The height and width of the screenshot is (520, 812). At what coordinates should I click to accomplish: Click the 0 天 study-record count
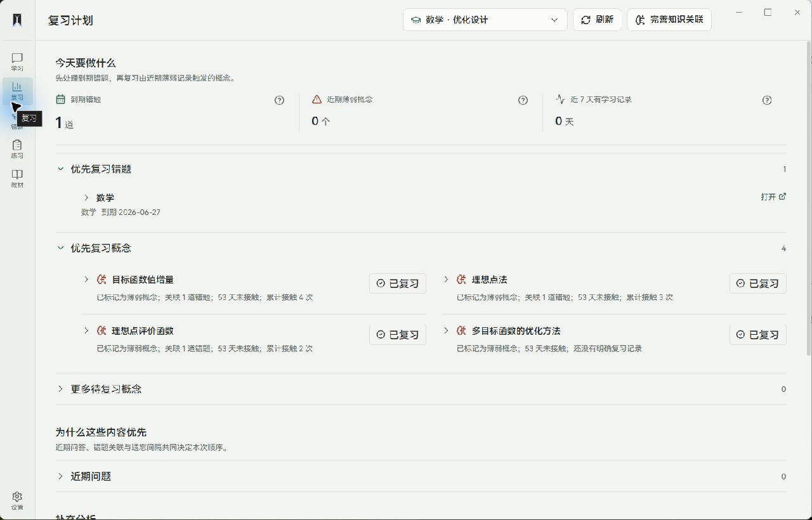[565, 121]
